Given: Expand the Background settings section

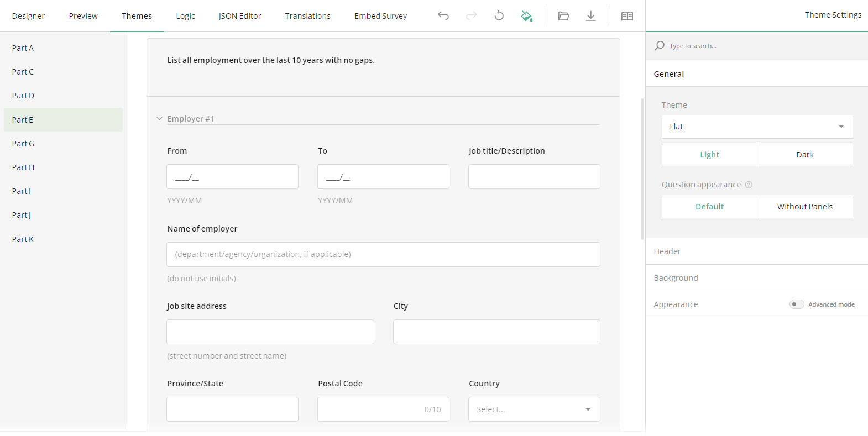Looking at the screenshot, I should tap(757, 278).
